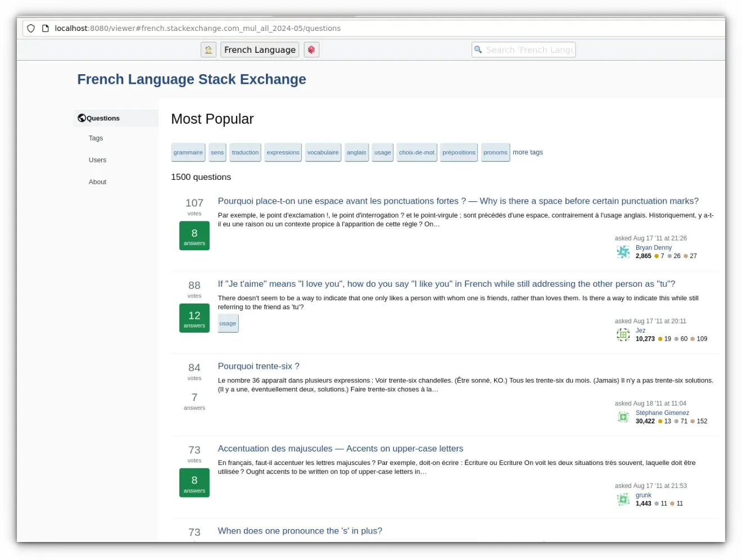Viewport: 742px width, 560px height.
Task: Click the browser address bar URL
Action: [x=198, y=28]
